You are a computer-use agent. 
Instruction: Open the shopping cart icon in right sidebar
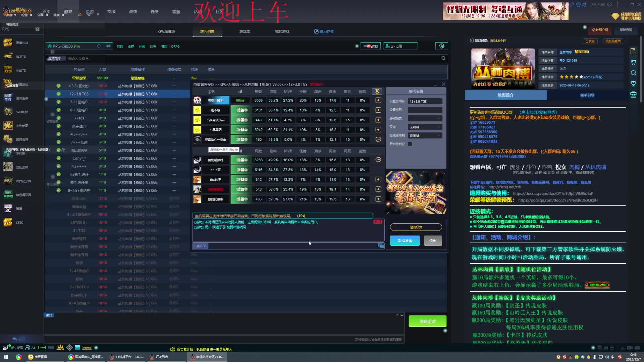click(633, 62)
